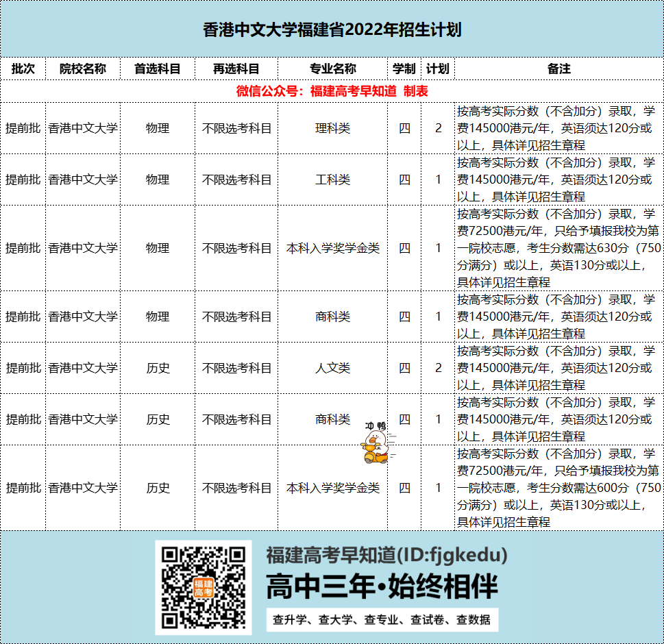Click 香港中文大学 in the 工科类 row

click(83, 179)
